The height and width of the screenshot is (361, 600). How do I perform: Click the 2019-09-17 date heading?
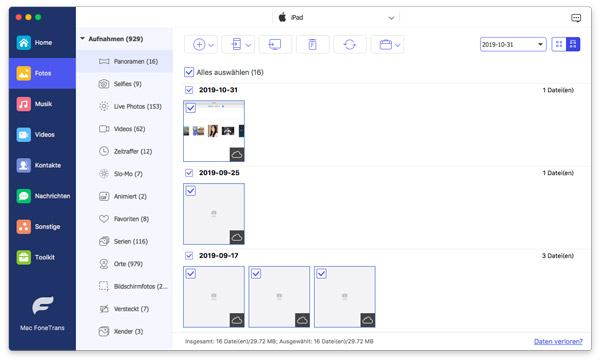pos(218,255)
